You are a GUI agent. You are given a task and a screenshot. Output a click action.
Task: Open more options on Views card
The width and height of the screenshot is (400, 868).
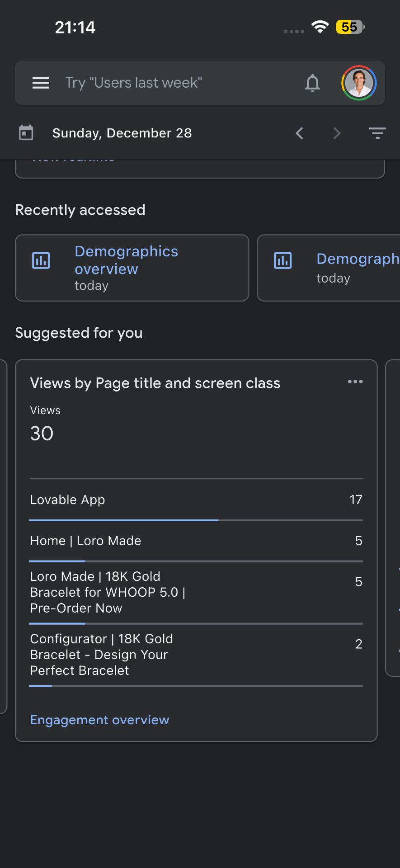pyautogui.click(x=355, y=382)
